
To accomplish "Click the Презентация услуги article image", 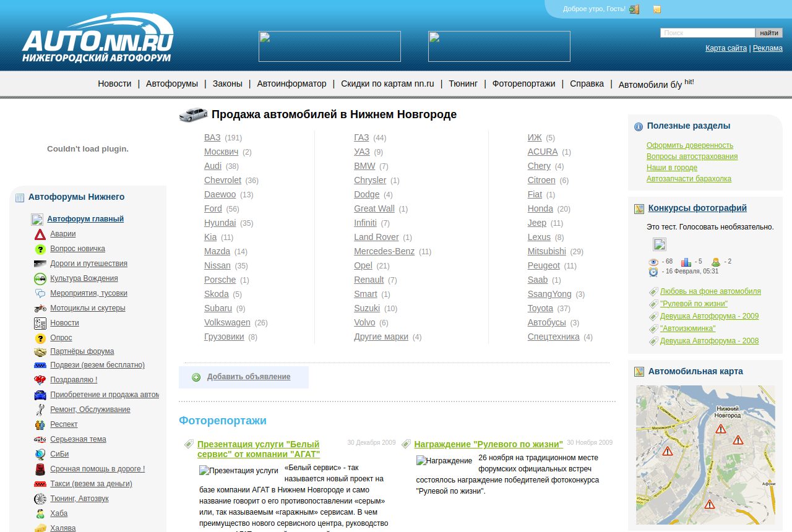I will [x=239, y=471].
